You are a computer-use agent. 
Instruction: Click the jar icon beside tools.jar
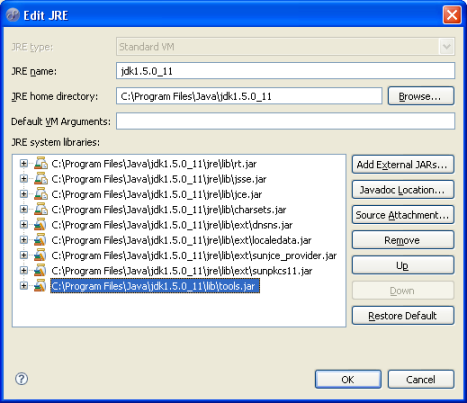coord(40,286)
